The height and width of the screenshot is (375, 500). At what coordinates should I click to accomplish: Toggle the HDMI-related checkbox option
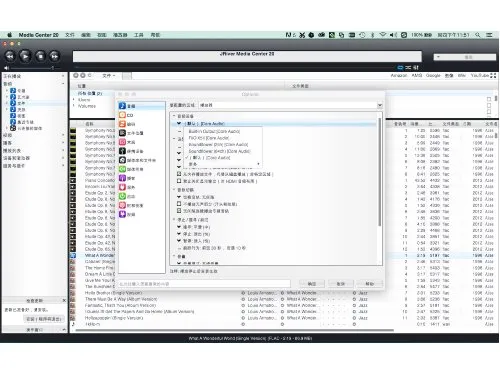pos(179,181)
